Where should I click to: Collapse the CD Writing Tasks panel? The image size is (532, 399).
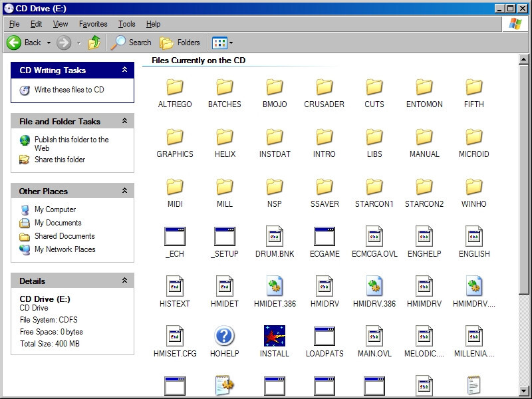click(124, 70)
